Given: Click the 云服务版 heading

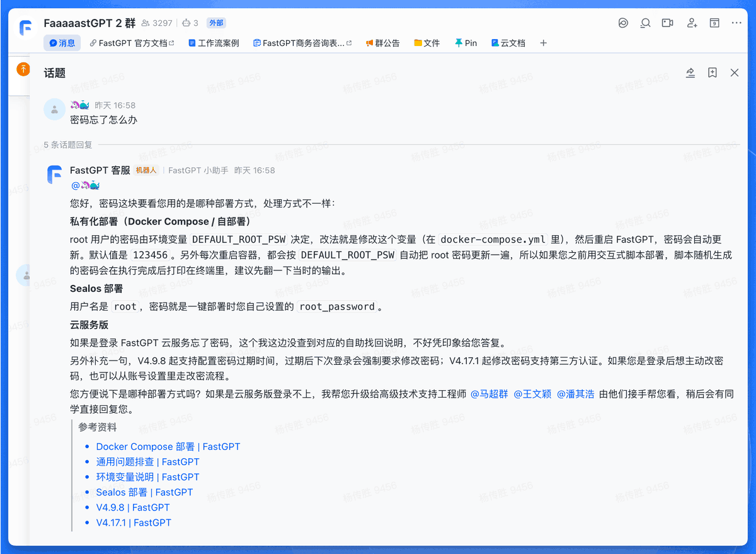Looking at the screenshot, I should click(89, 325).
